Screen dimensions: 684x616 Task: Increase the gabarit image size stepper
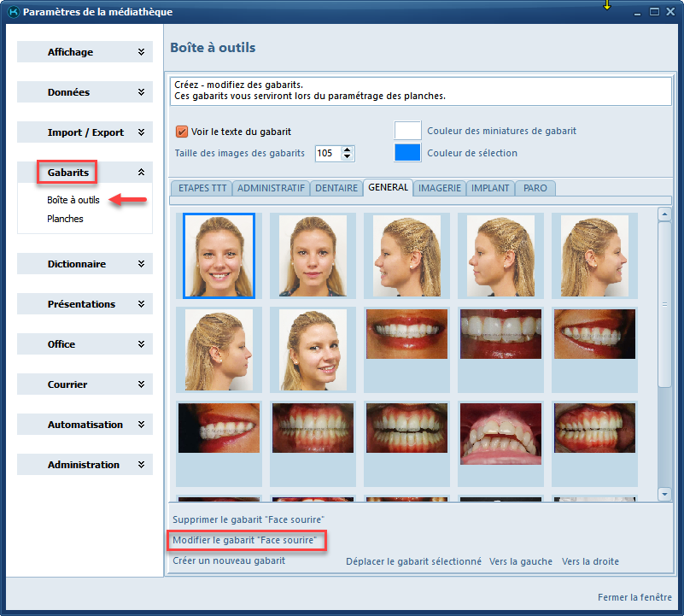coord(347,150)
